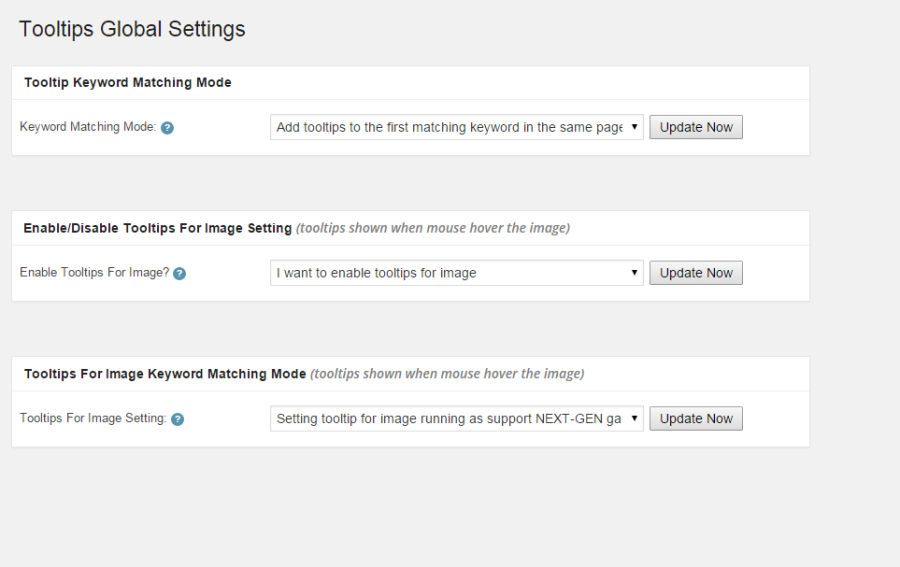900x567 pixels.
Task: Open the 'I want to enable tooltips for image' dropdown
Action: (456, 273)
